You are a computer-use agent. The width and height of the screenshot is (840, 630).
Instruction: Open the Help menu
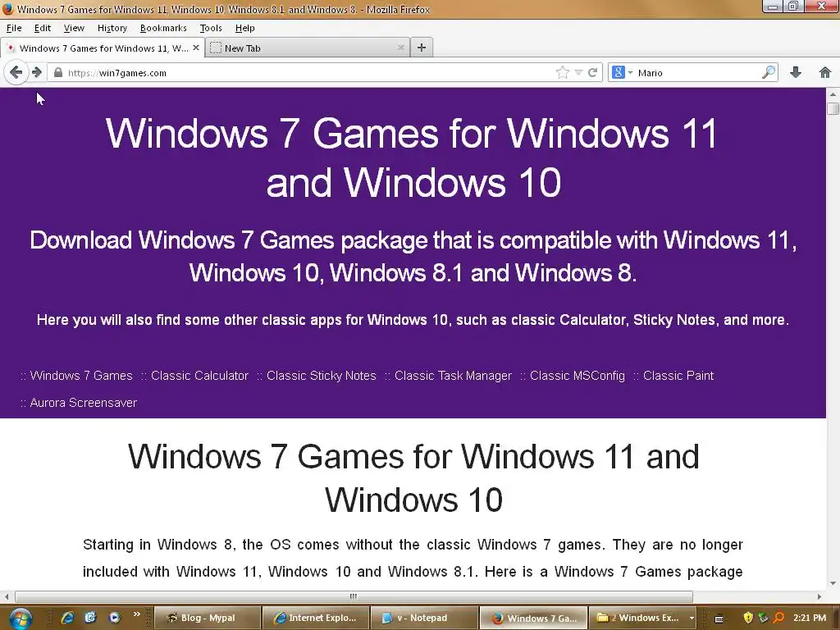coord(244,28)
